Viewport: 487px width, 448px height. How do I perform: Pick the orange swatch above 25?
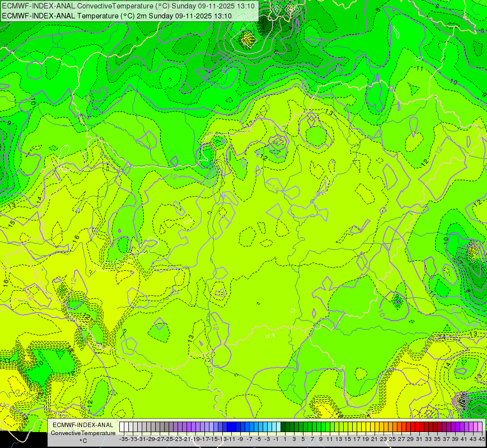(390, 427)
